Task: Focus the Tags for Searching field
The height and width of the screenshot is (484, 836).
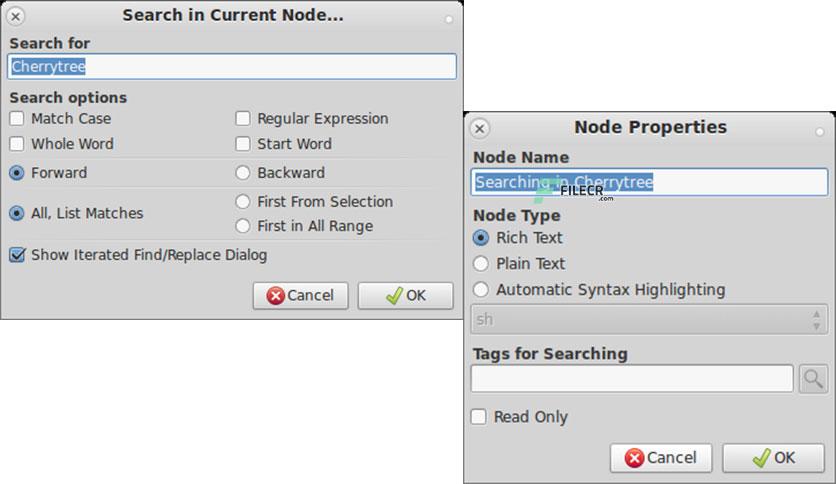Action: [x=632, y=379]
